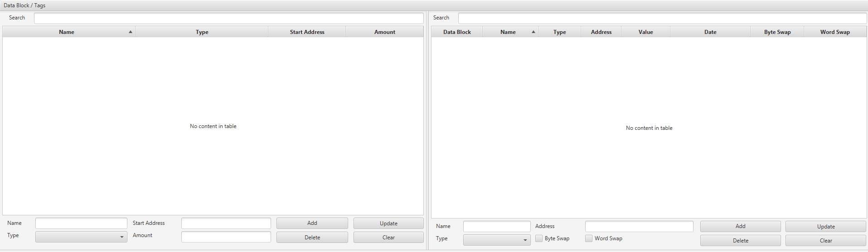Open the tag Type dropdown

point(497,240)
